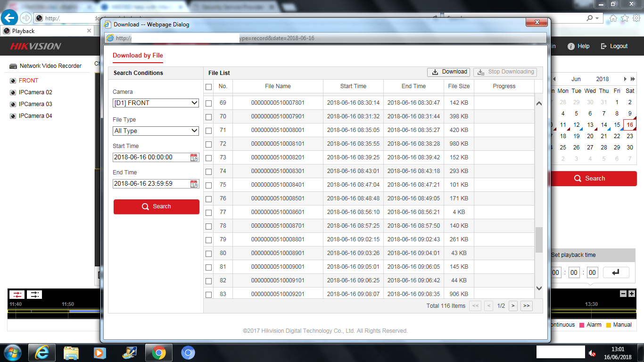Click the End Time calendar icon
The width and height of the screenshot is (644, 362).
tap(194, 184)
